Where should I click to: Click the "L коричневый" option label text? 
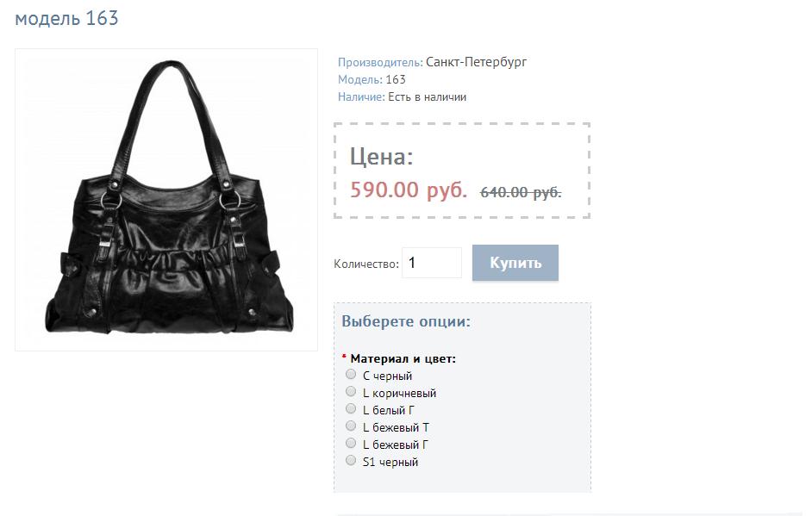(x=399, y=394)
